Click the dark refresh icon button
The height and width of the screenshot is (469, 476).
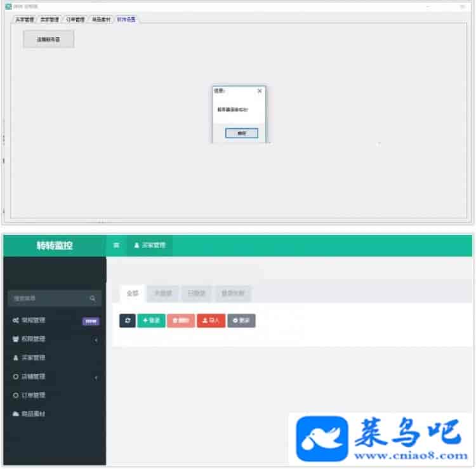click(128, 320)
